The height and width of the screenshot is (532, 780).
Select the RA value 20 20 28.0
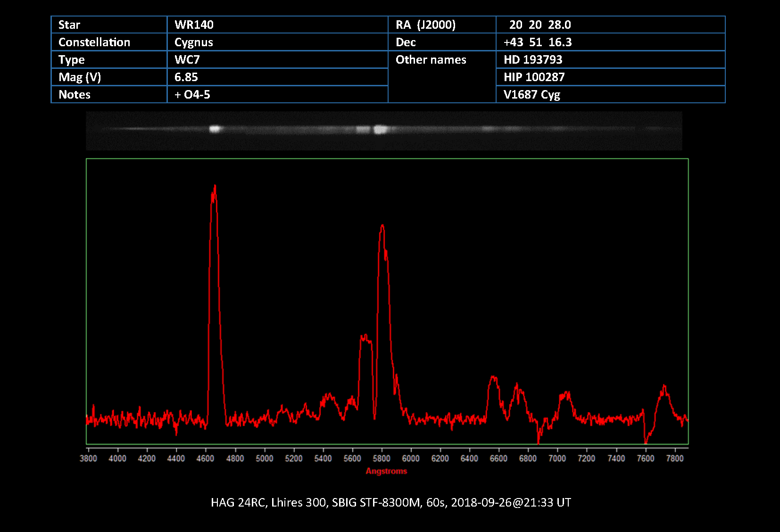click(x=539, y=25)
